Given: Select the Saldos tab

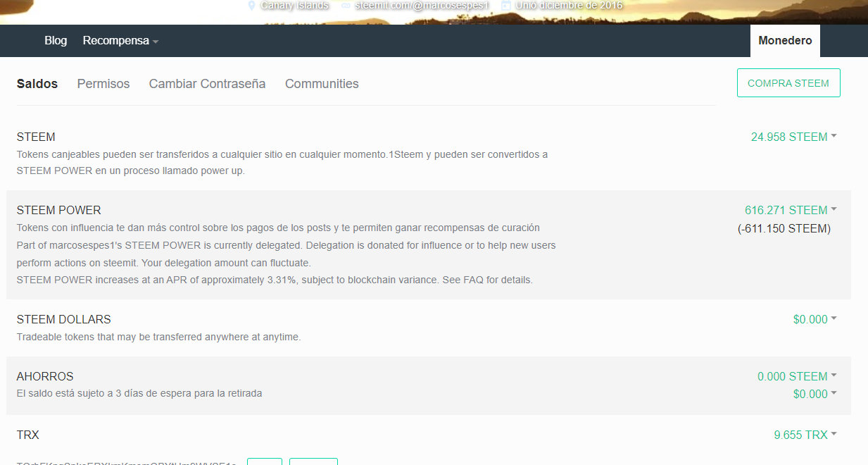Looking at the screenshot, I should pos(37,84).
